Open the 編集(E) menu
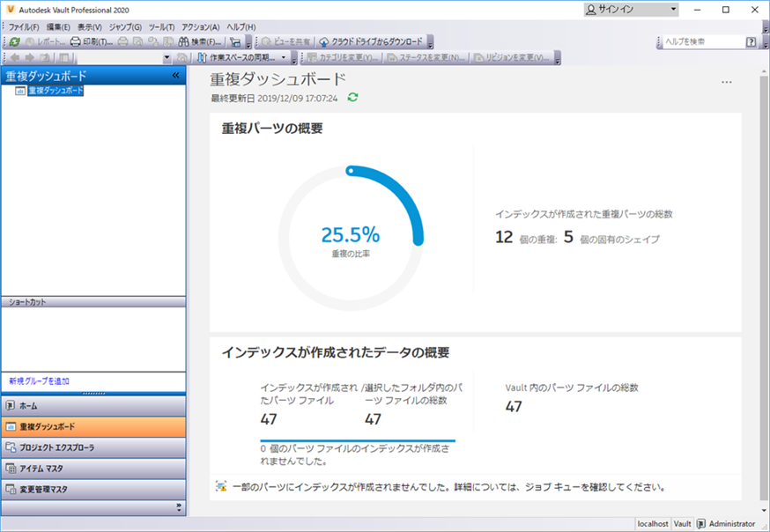Image resolution: width=770 pixels, height=532 pixels. (x=58, y=27)
